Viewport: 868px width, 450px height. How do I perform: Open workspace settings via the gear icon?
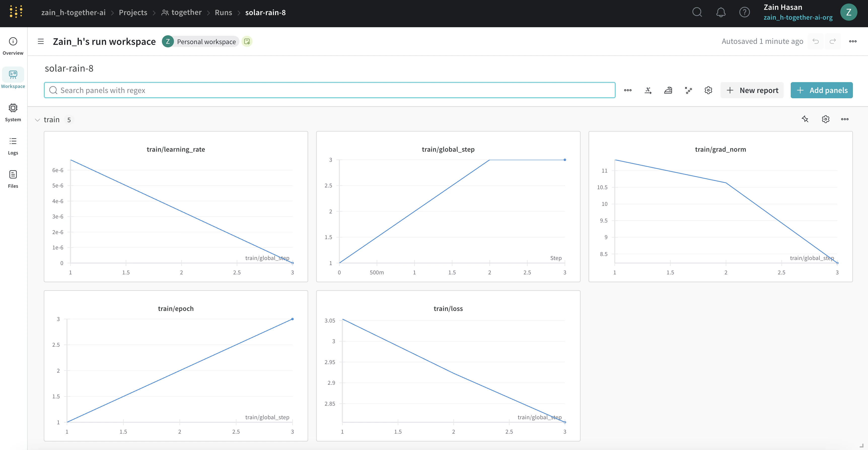[708, 90]
